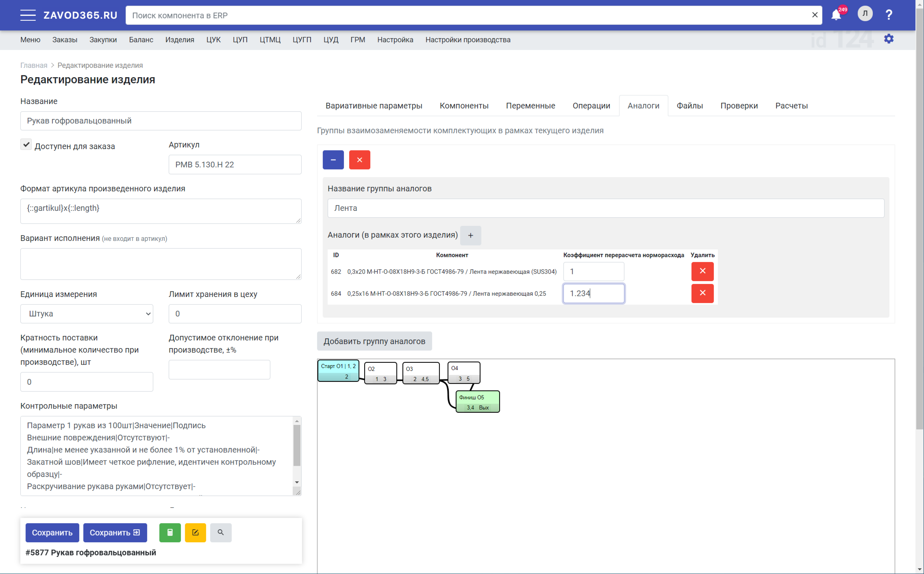Clear the ERP search field with the X
The width and height of the screenshot is (924, 574).
point(815,15)
